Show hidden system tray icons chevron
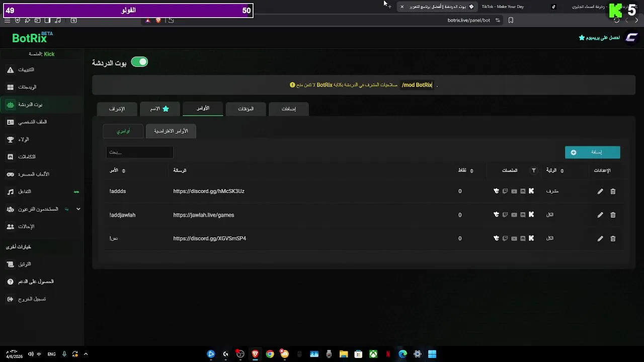Image resolution: width=644 pixels, height=362 pixels. [86, 354]
